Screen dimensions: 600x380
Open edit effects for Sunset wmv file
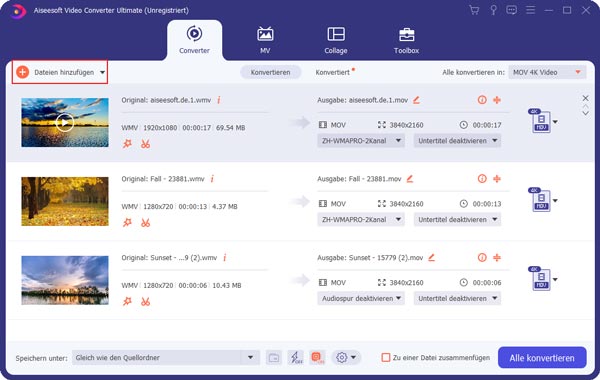(127, 302)
